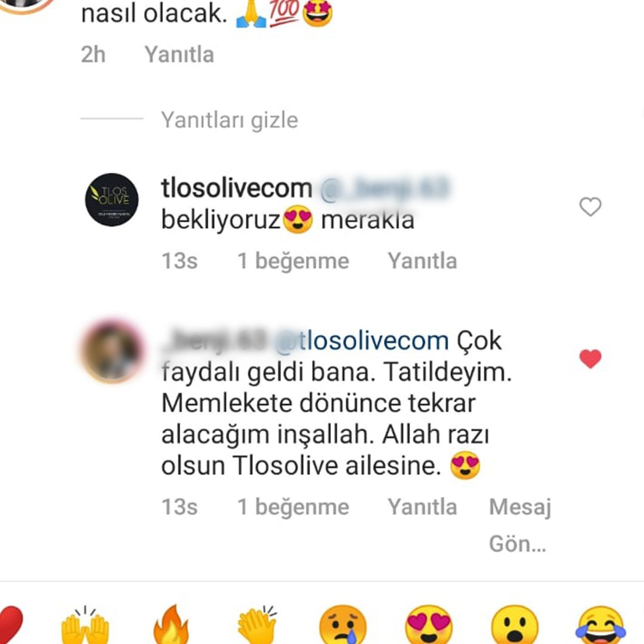Unlike the comment with red heart
Viewport: 644px width, 644px height.
(x=590, y=358)
